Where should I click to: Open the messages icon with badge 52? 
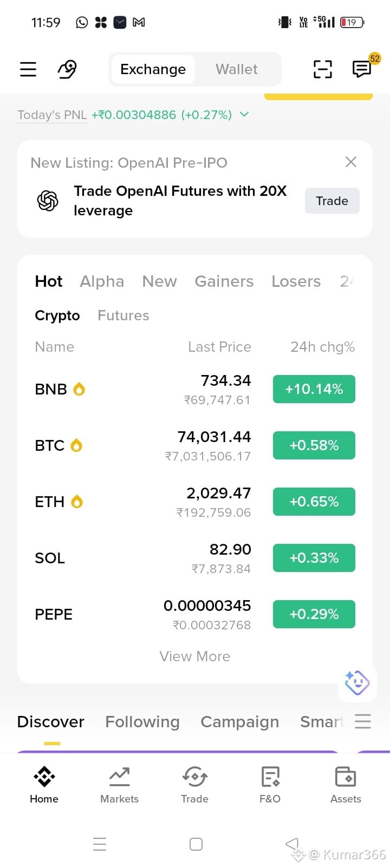362,69
